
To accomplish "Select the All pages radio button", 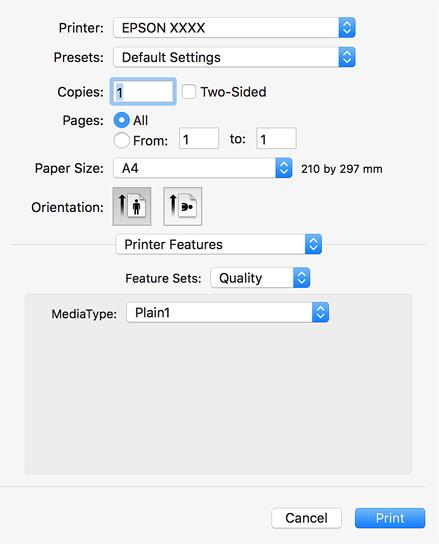I will [x=121, y=120].
